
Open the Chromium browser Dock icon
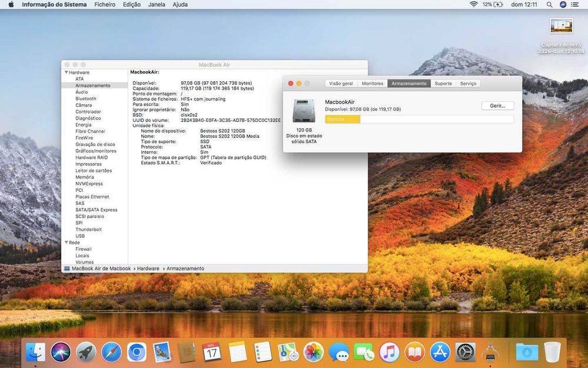pos(136,353)
